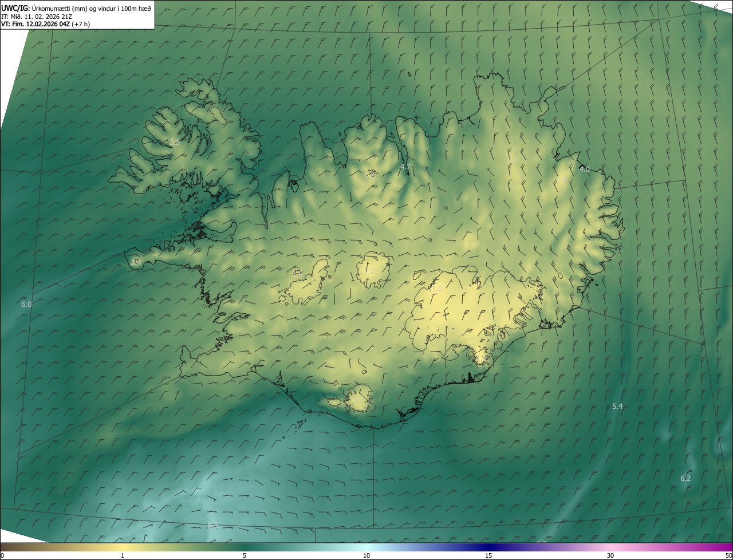
Task: Click the 2.5 value over the Westfjords
Action: click(x=175, y=142)
